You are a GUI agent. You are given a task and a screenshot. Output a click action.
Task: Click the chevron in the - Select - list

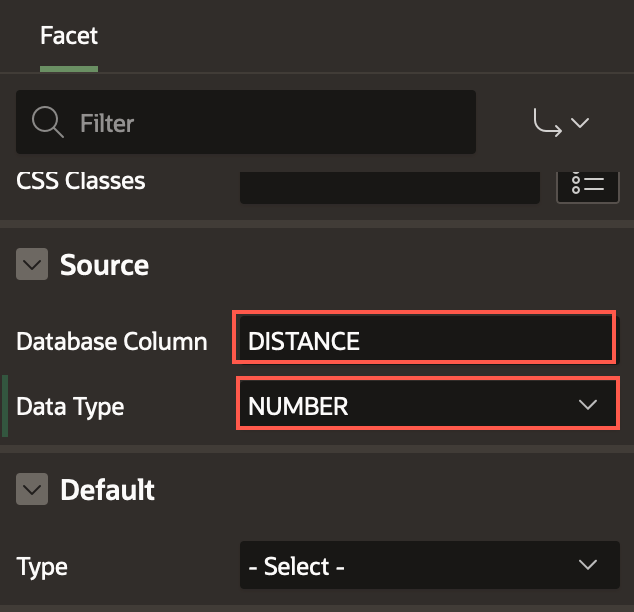(x=587, y=565)
